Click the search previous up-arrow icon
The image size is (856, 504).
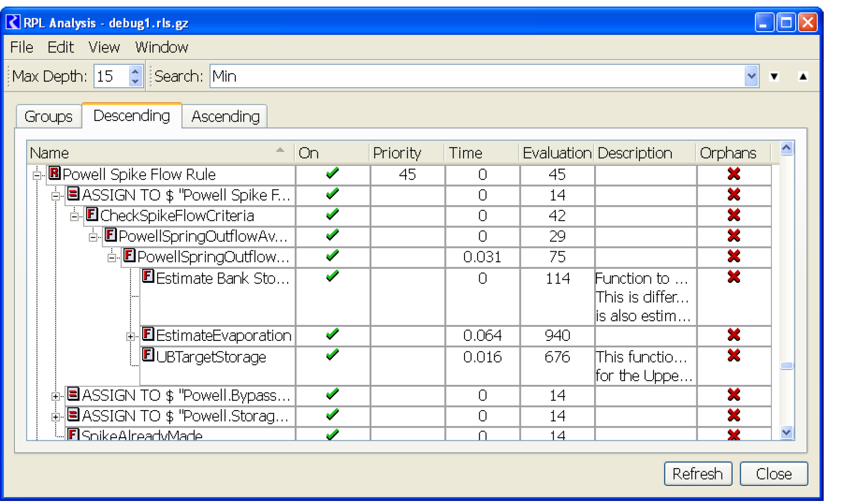[x=803, y=76]
